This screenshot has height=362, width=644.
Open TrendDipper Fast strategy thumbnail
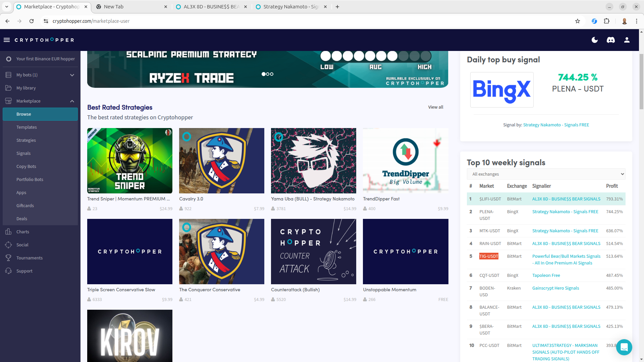pyautogui.click(x=406, y=161)
